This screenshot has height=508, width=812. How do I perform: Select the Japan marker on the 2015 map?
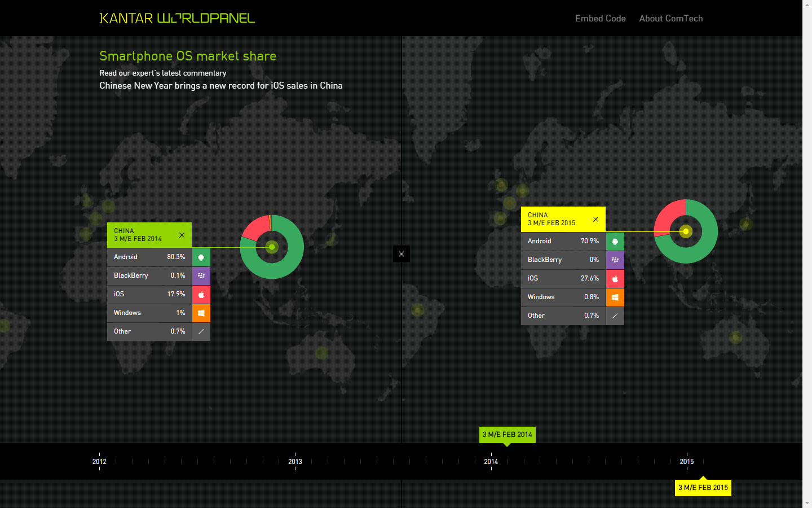pos(746,224)
